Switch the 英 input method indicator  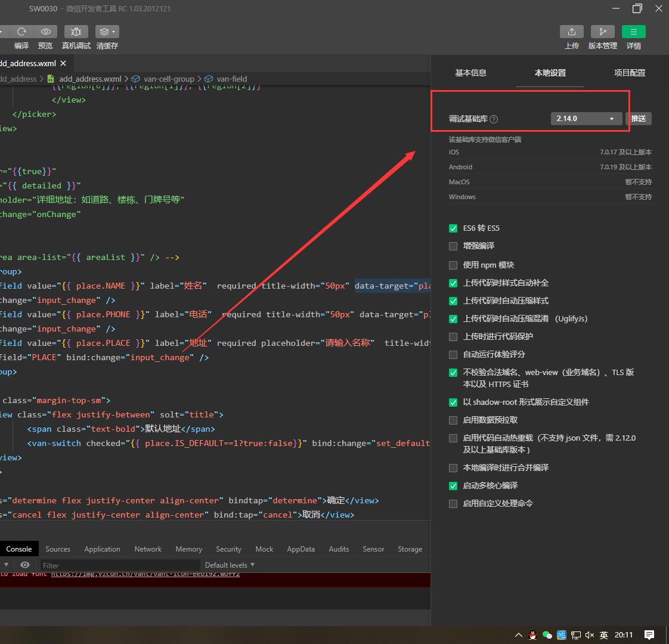pos(604,635)
